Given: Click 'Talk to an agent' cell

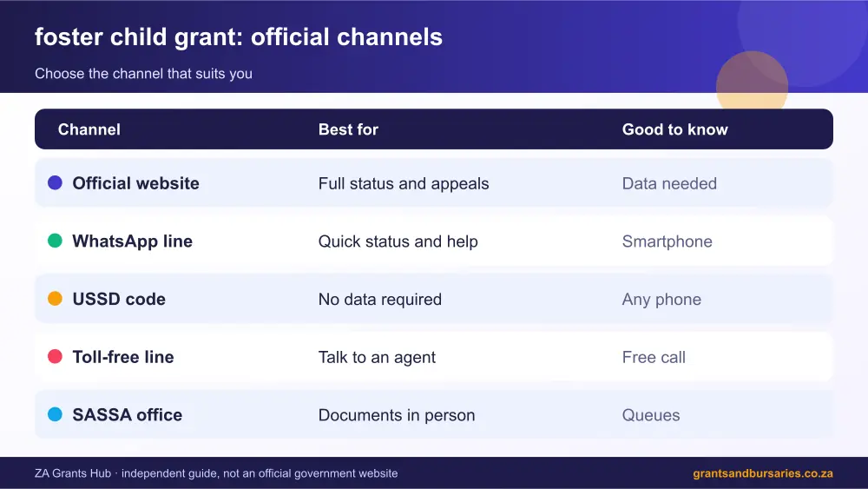Looking at the screenshot, I should click(x=377, y=357).
